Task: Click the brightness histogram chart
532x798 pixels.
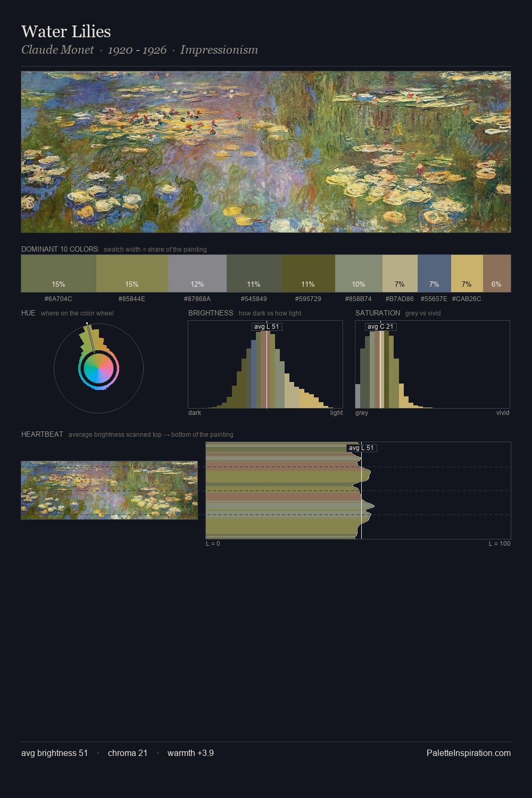Action: (x=265, y=364)
